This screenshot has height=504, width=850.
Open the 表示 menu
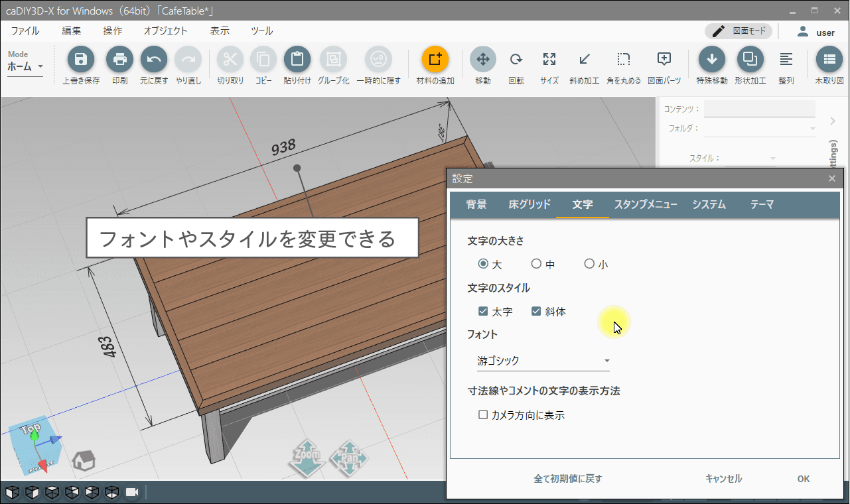[x=220, y=31]
